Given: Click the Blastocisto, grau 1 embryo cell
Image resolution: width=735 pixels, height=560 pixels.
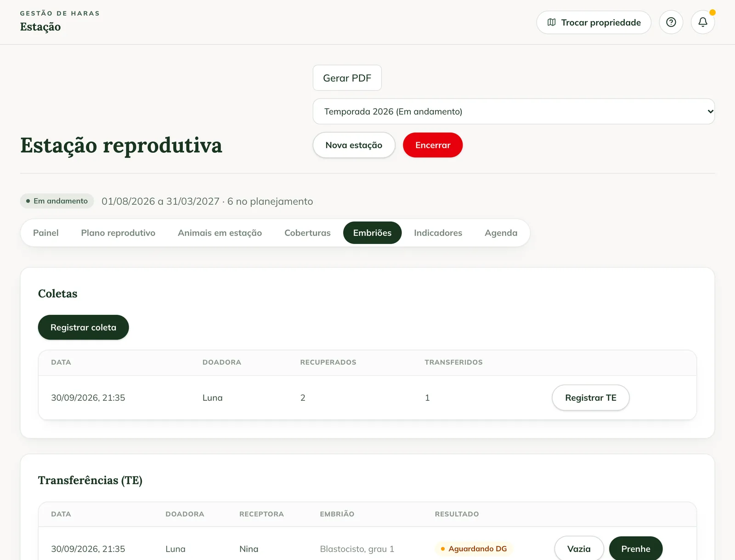Looking at the screenshot, I should (x=357, y=549).
